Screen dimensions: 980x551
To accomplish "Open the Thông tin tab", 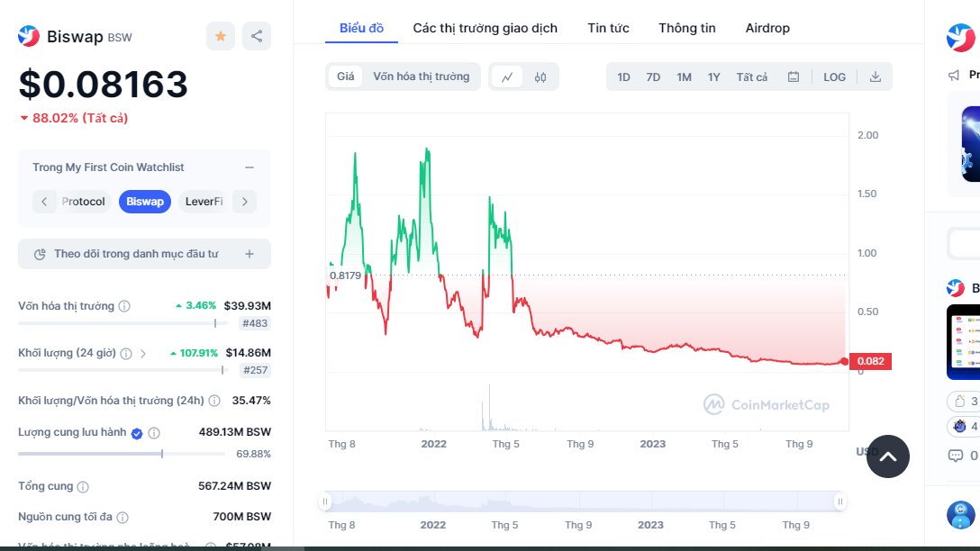I will 687,28.
